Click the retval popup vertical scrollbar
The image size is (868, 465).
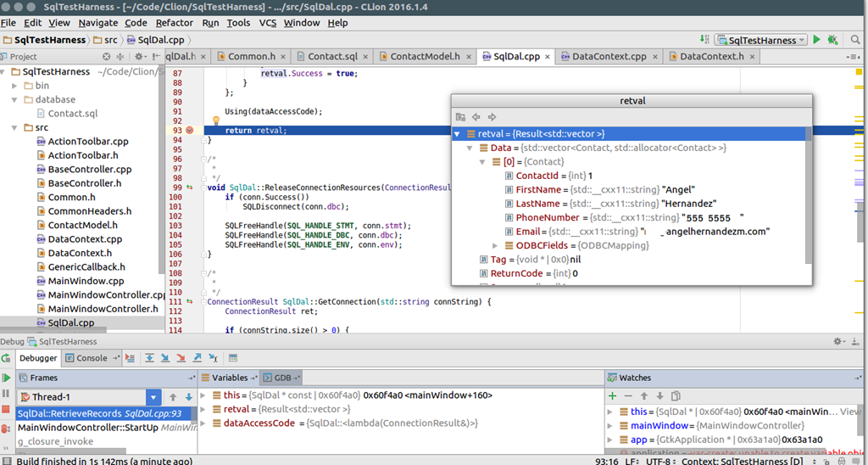[x=807, y=195]
